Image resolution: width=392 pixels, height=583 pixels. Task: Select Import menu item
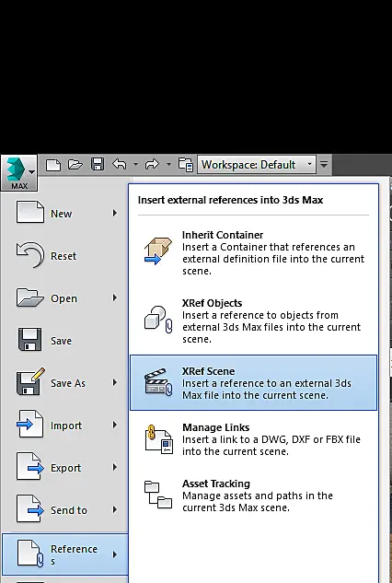point(65,426)
